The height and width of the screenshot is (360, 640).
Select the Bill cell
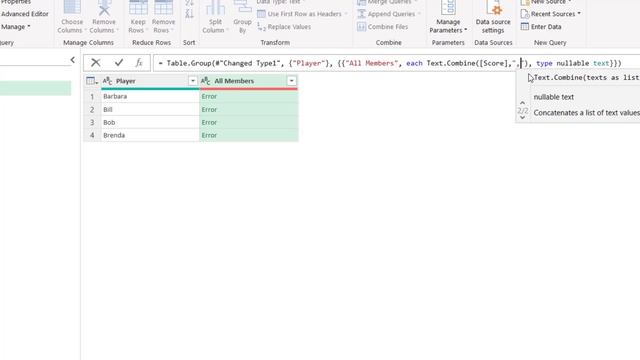pos(150,109)
